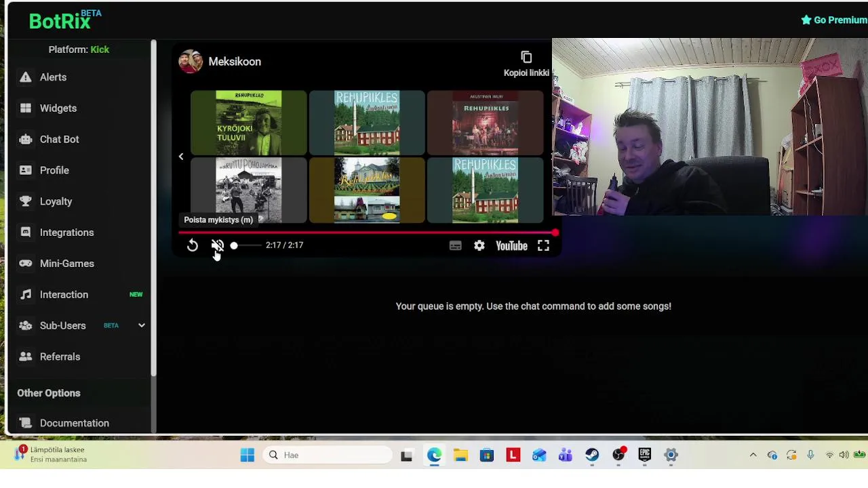This screenshot has width=868, height=488.
Task: Show previous suggestions with the left arrow
Action: click(181, 157)
